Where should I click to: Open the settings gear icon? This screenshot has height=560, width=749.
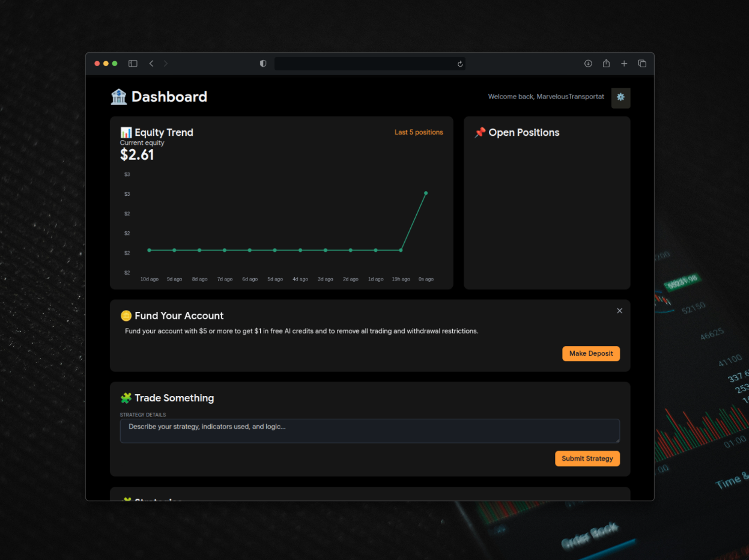(620, 97)
